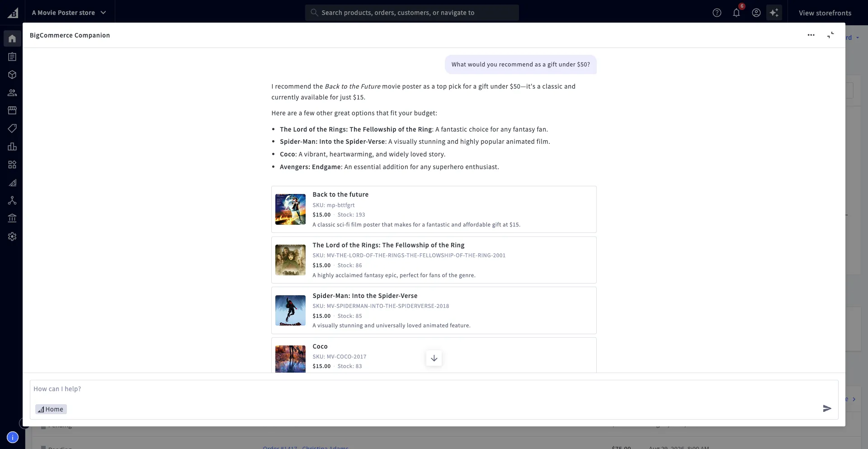868x449 pixels.
Task: Open the Products box icon in sidebar
Action: [x=12, y=75]
